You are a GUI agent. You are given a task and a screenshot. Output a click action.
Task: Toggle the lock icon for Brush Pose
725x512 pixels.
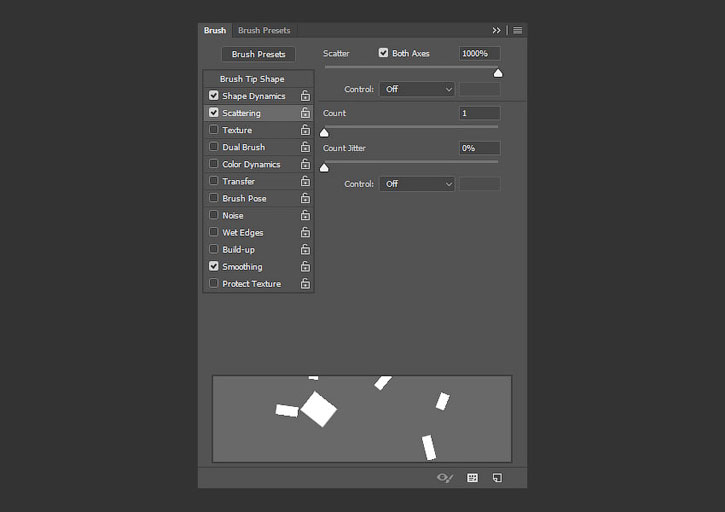[305, 198]
